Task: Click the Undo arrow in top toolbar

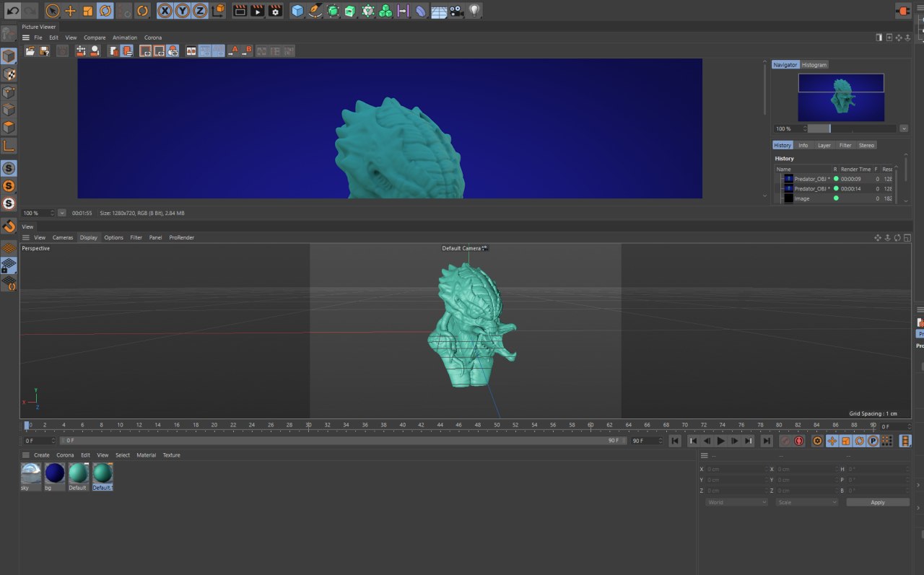Action: (13, 11)
